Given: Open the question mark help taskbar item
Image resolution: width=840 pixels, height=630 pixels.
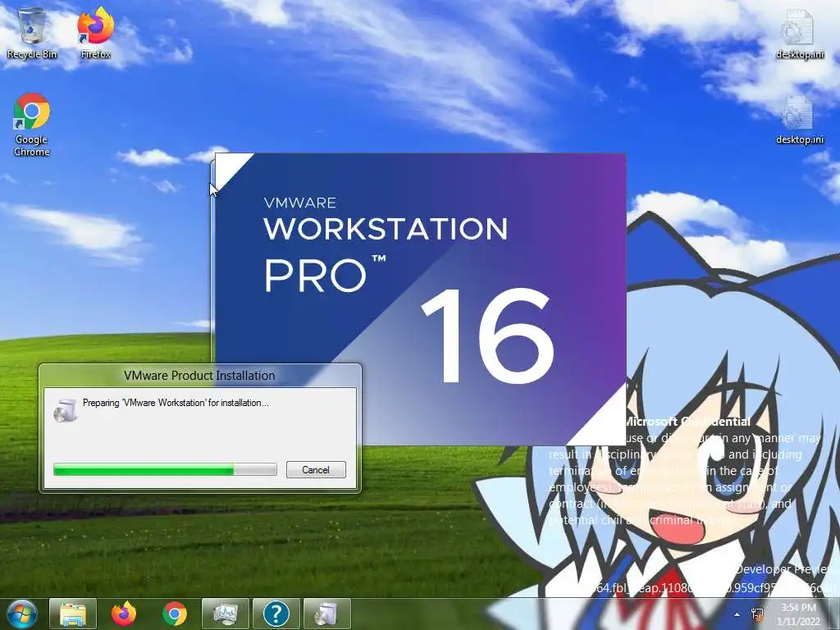Looking at the screenshot, I should pyautogui.click(x=276, y=614).
